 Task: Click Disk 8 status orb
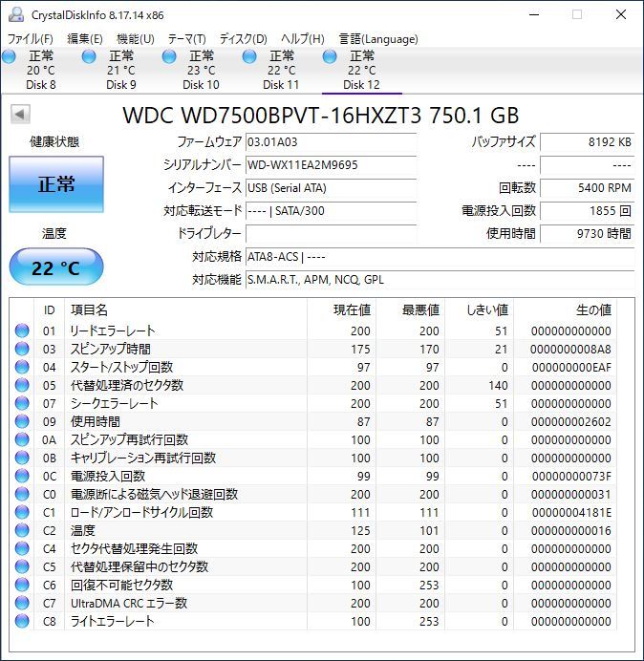tap(9, 56)
